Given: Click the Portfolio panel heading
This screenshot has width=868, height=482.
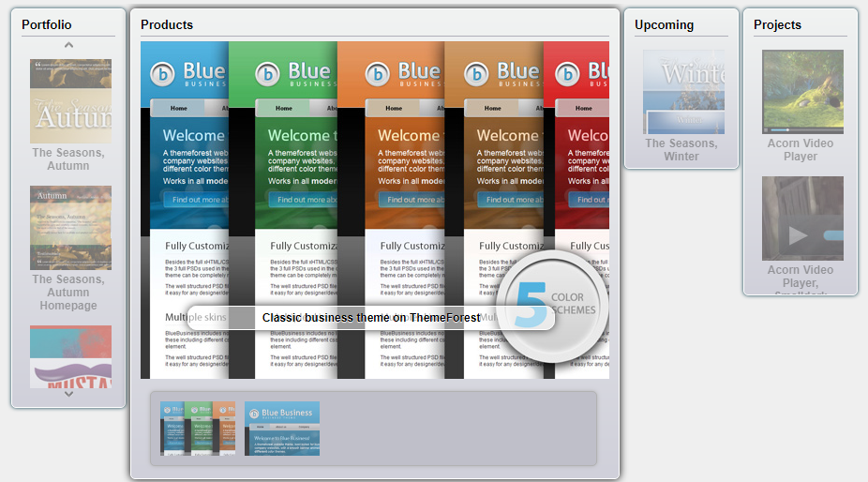Looking at the screenshot, I should coord(47,25).
